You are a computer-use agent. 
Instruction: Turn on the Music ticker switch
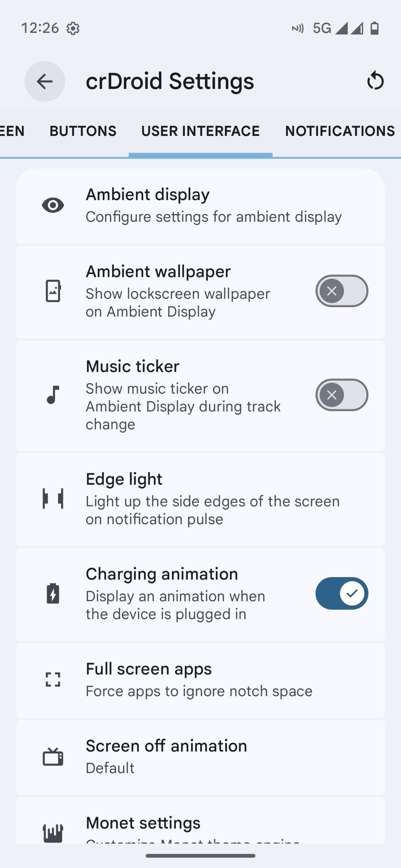(342, 395)
